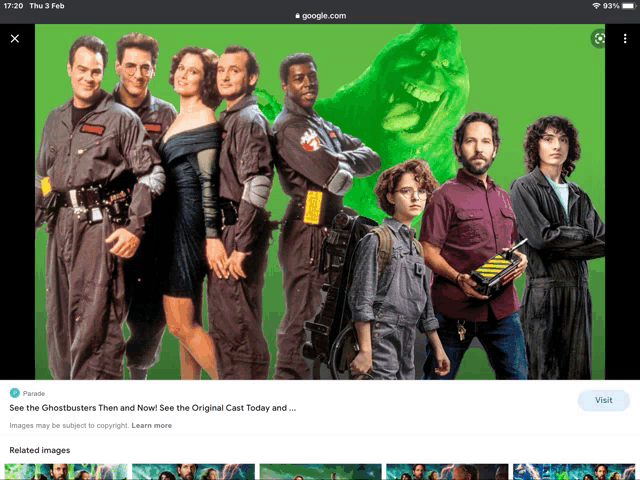The image size is (640, 480).
Task: Click the Visit button
Action: click(603, 400)
